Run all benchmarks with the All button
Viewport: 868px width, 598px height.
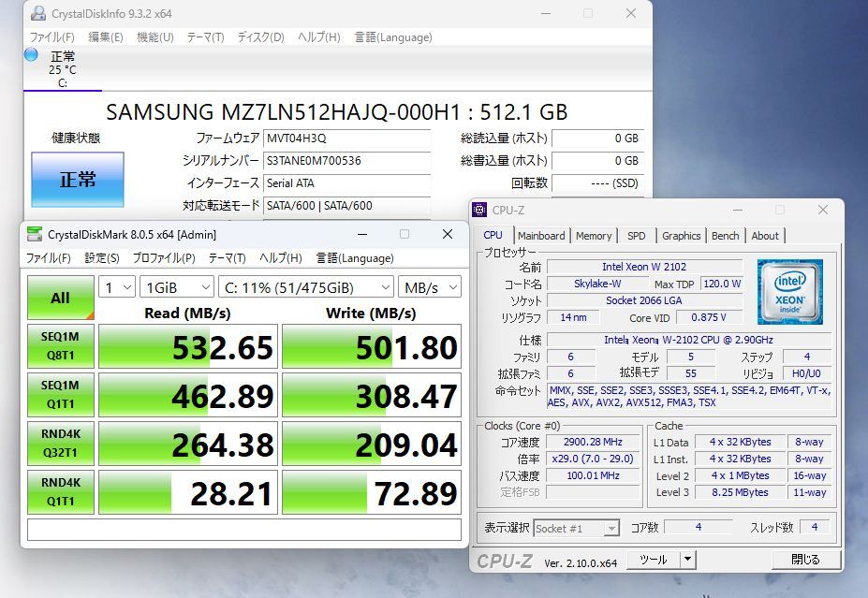pos(60,298)
